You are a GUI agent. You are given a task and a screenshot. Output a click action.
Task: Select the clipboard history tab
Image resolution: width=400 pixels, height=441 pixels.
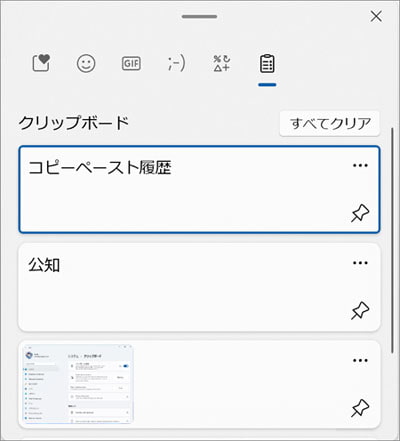(x=267, y=64)
